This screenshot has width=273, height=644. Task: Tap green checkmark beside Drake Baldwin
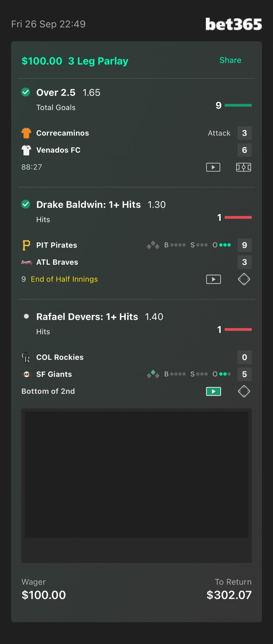tap(26, 204)
